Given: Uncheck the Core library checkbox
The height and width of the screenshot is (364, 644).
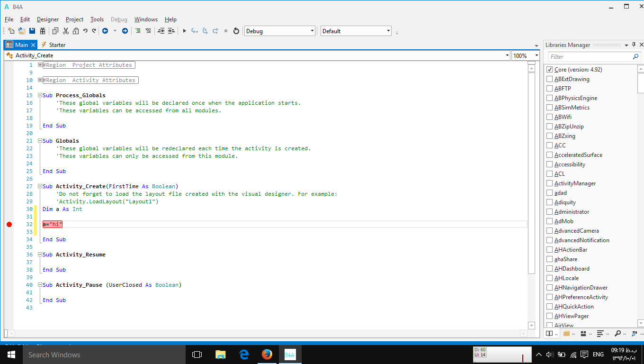Looking at the screenshot, I should click(x=549, y=69).
